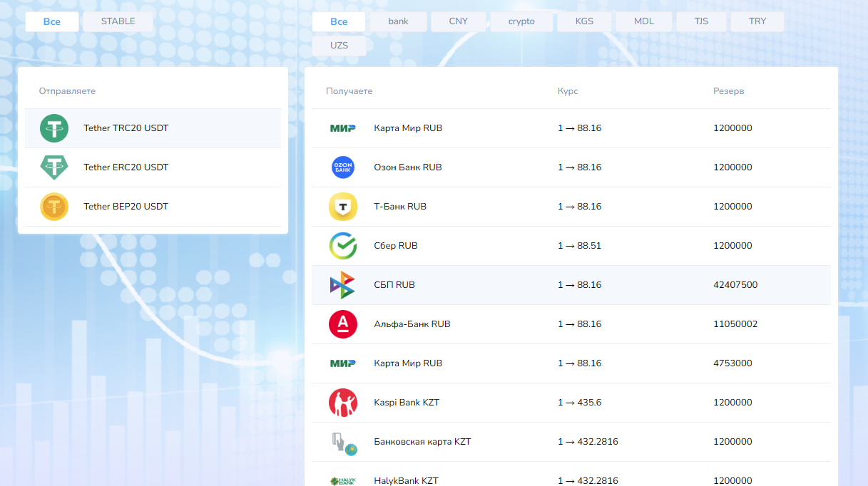Click the reserve value 4753000
Screen dimensions: 868x486
click(x=732, y=363)
